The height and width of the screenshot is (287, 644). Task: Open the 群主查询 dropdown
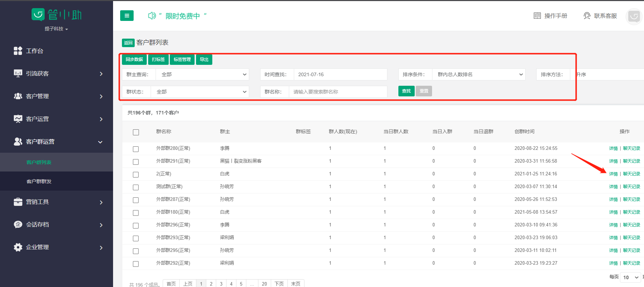click(x=203, y=74)
